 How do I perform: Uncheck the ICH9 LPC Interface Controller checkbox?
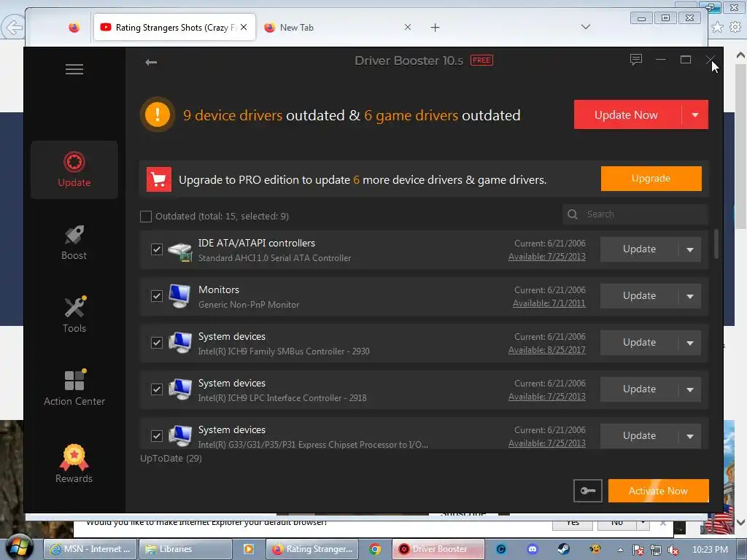pyautogui.click(x=157, y=389)
